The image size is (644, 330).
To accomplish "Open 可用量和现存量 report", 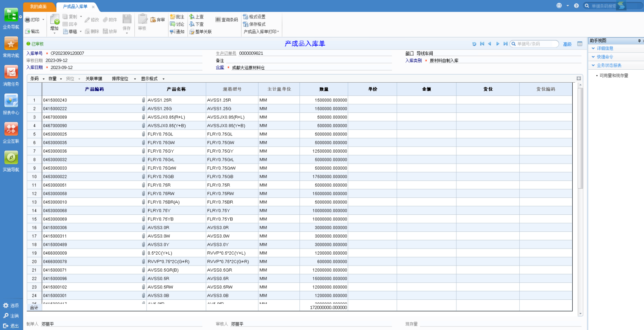I will (614, 75).
